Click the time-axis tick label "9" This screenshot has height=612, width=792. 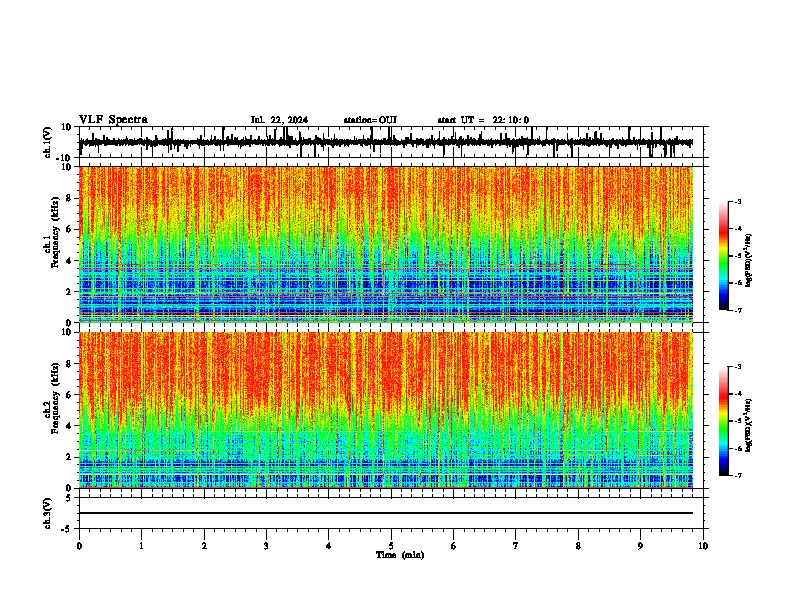[x=640, y=546]
